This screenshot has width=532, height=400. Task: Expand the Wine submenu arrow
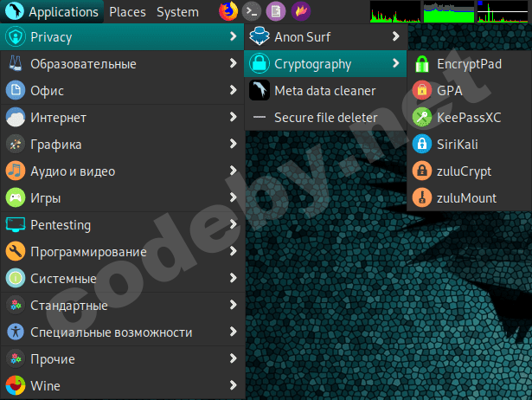click(233, 385)
